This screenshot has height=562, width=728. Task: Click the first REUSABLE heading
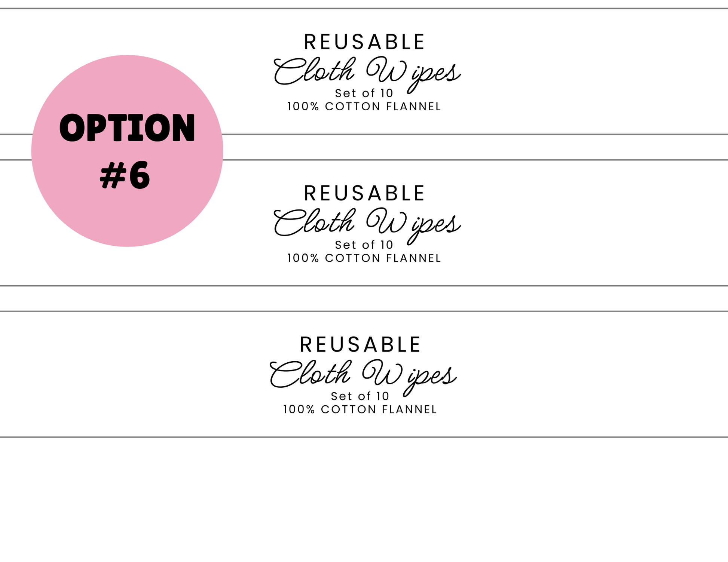click(x=364, y=42)
